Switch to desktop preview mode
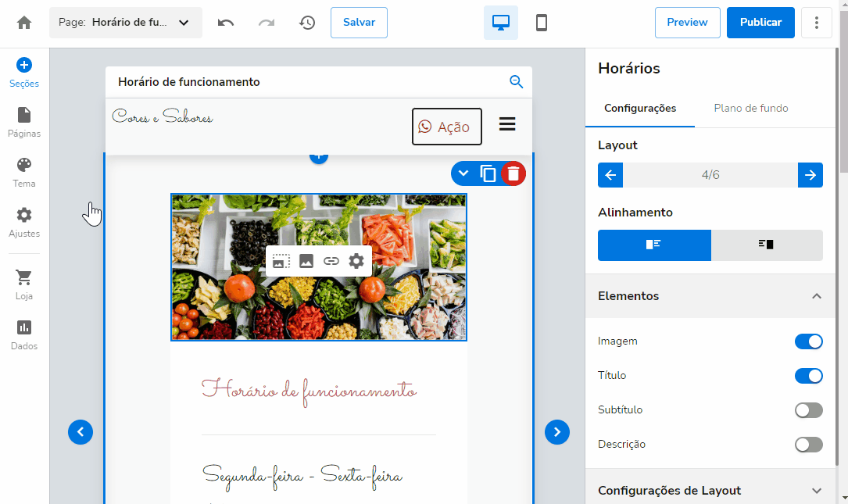848x504 pixels. tap(501, 23)
